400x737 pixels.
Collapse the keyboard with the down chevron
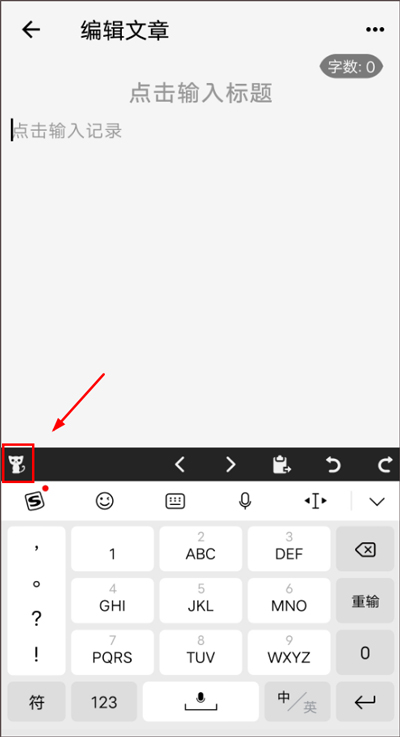click(377, 502)
